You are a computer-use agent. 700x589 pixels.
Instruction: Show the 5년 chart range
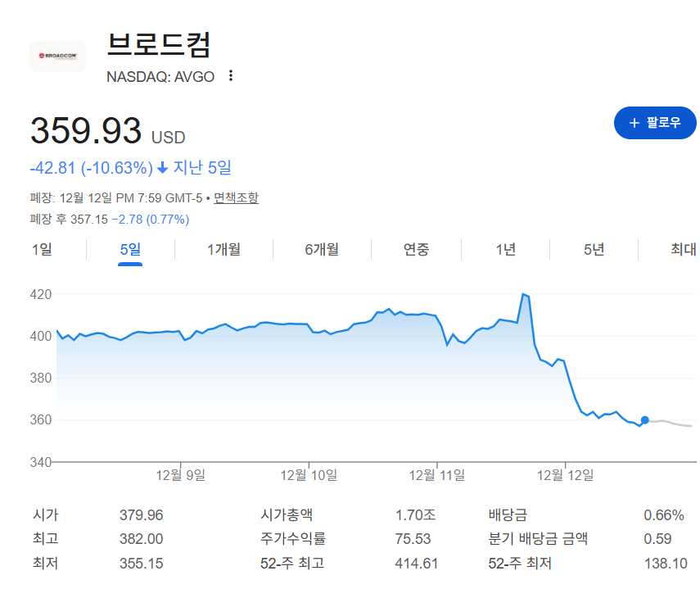[x=594, y=250]
